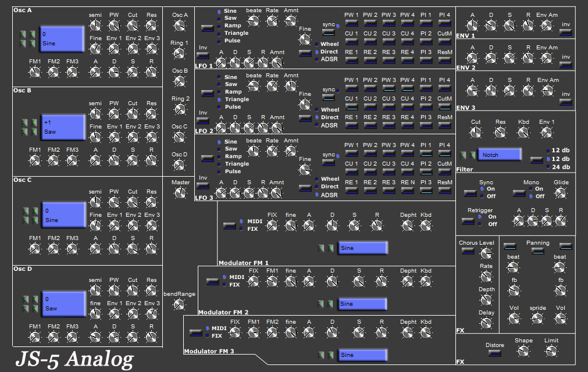Click the Chorus Level knob
588x372 pixels.
[486, 253]
